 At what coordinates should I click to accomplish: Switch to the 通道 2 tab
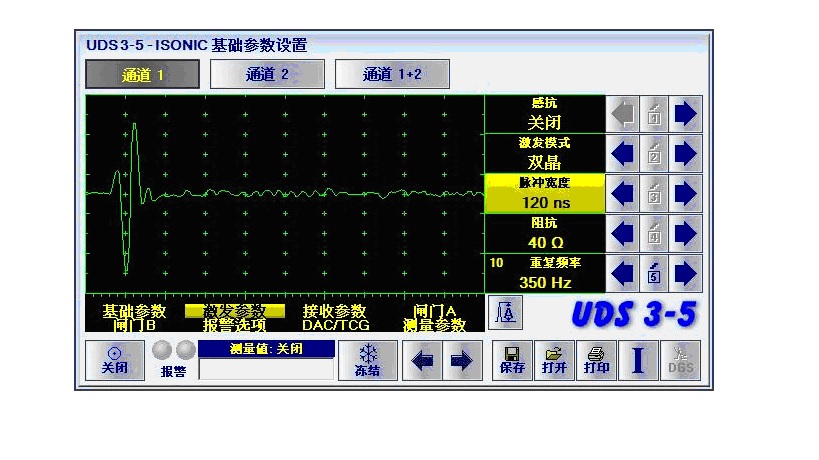(267, 74)
